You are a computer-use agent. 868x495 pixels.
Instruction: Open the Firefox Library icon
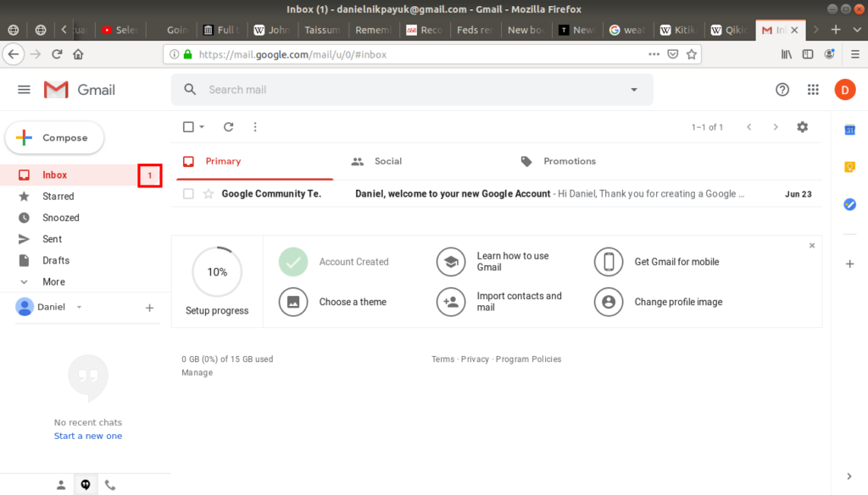pyautogui.click(x=786, y=54)
